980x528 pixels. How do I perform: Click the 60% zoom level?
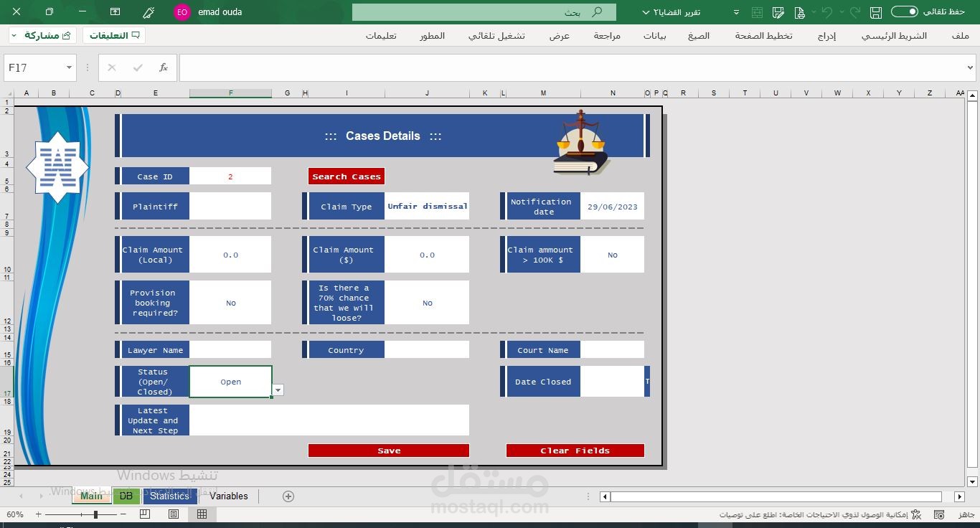pos(14,514)
